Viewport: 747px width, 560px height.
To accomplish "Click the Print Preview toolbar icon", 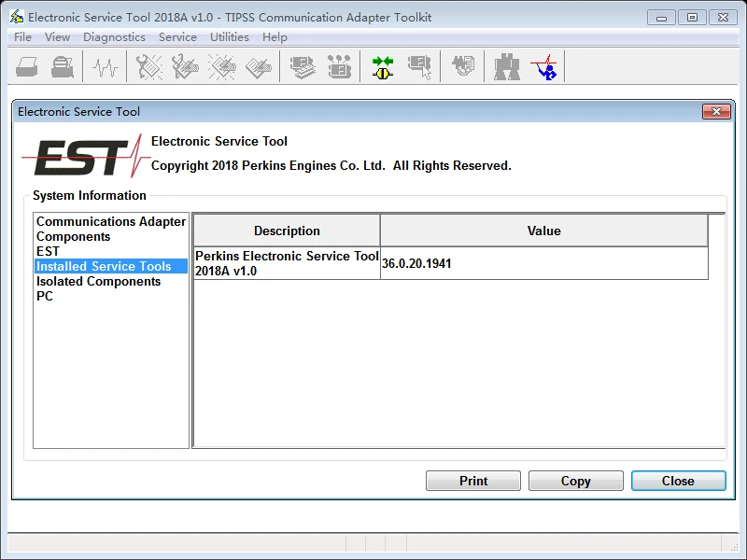I will tap(63, 66).
